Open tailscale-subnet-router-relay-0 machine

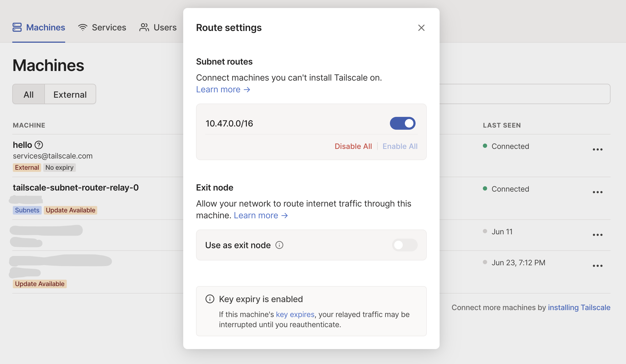point(76,188)
